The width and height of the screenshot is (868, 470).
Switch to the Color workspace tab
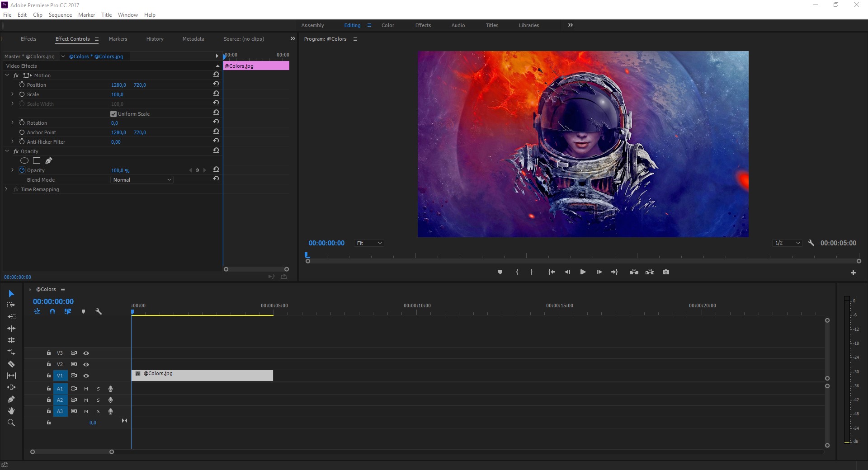[x=387, y=25]
